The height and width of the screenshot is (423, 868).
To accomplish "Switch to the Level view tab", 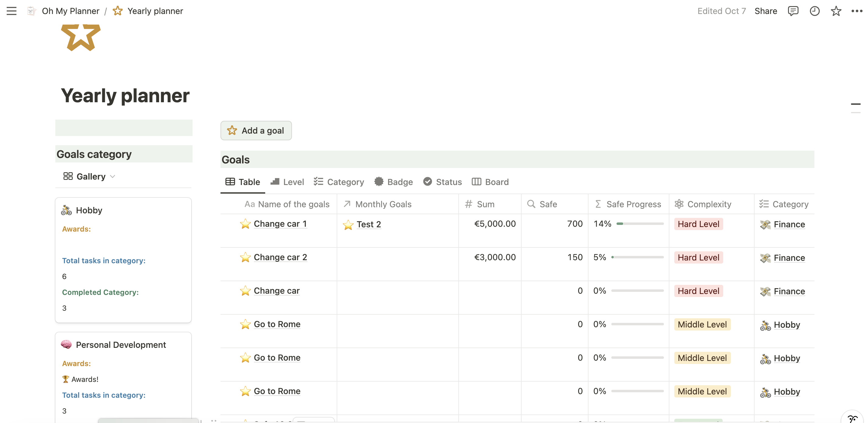I will 287,182.
